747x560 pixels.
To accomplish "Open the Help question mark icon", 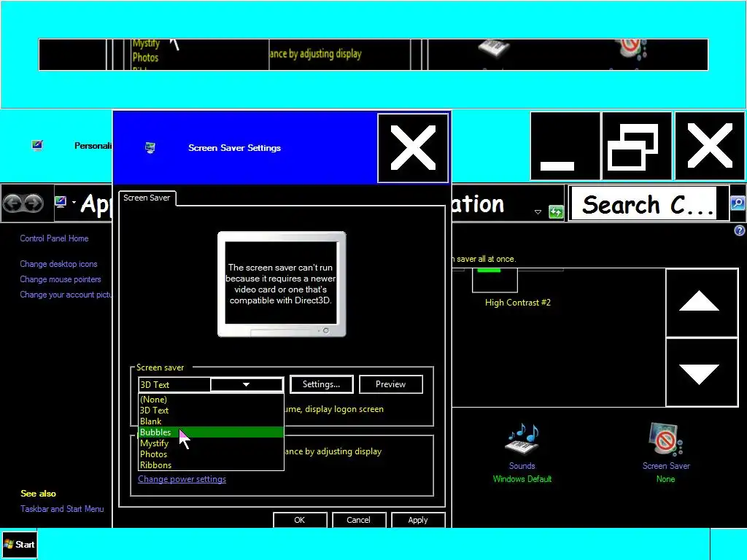I will tap(740, 230).
